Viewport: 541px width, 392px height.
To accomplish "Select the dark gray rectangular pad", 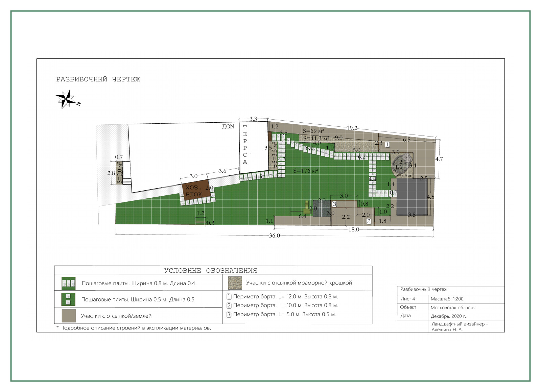I will tap(412, 197).
